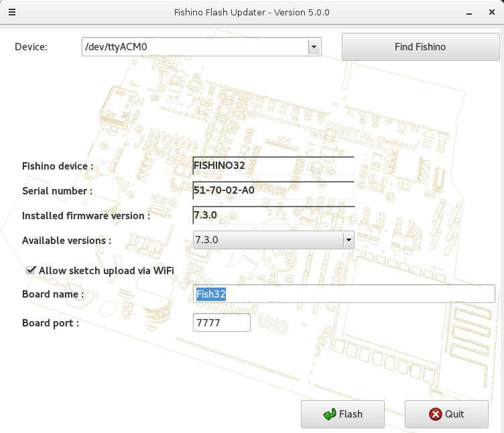Select the Fishino device field FISHINO32
This screenshot has width=504, height=433.
(273, 166)
